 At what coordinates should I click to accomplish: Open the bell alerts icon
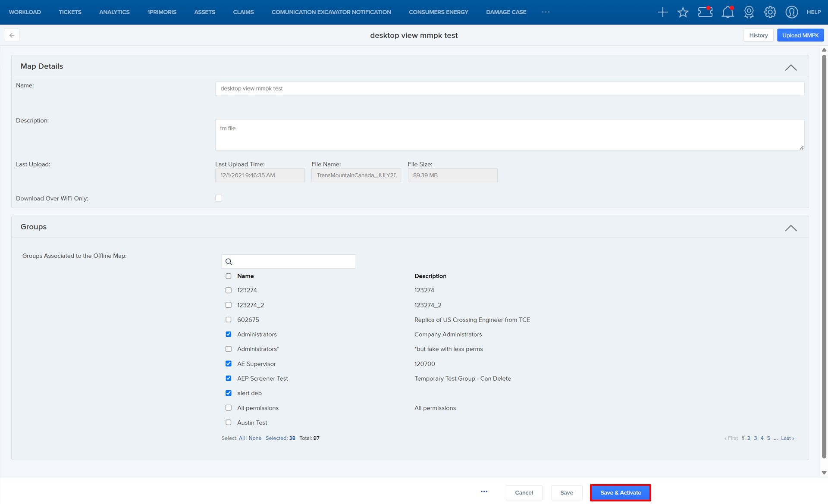[x=728, y=12]
